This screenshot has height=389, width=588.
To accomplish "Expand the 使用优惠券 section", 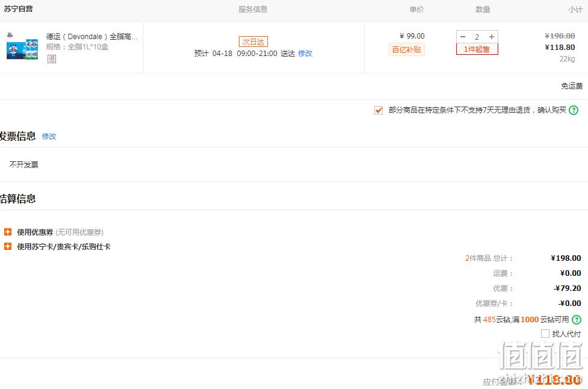I will [x=7, y=232].
